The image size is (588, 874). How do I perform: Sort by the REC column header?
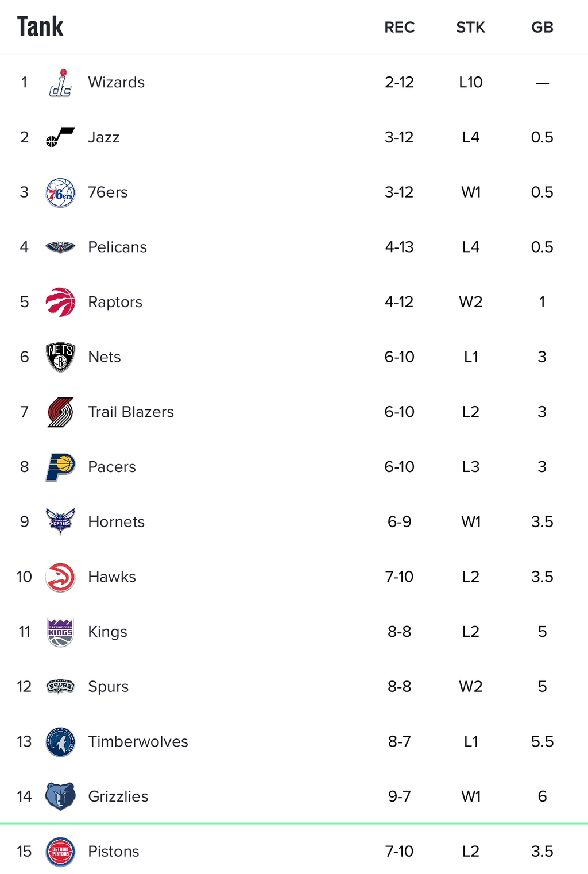coord(400,28)
